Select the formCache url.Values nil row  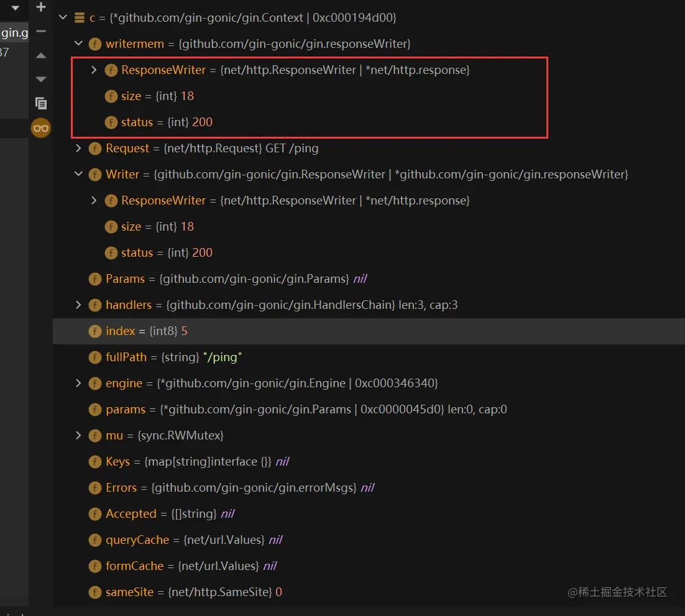tap(369, 566)
